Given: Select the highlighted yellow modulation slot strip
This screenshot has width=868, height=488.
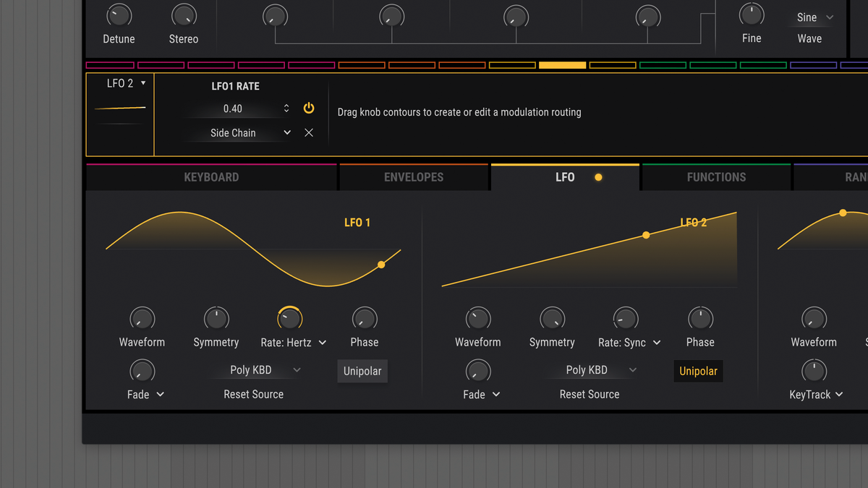Looking at the screenshot, I should (x=562, y=64).
